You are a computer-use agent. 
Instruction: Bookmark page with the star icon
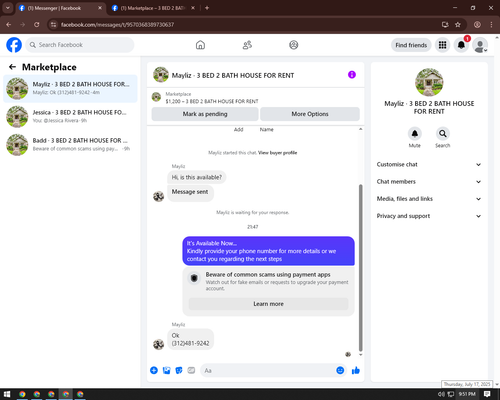pos(458,25)
